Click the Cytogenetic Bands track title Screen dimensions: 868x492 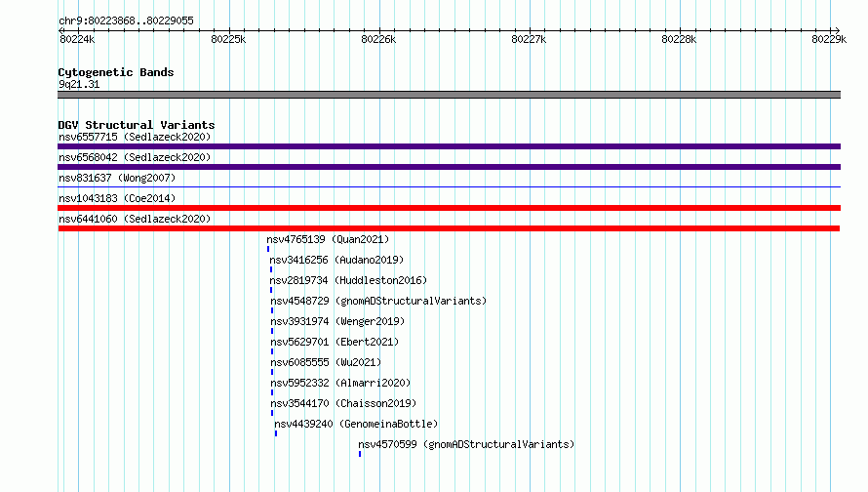coord(116,72)
